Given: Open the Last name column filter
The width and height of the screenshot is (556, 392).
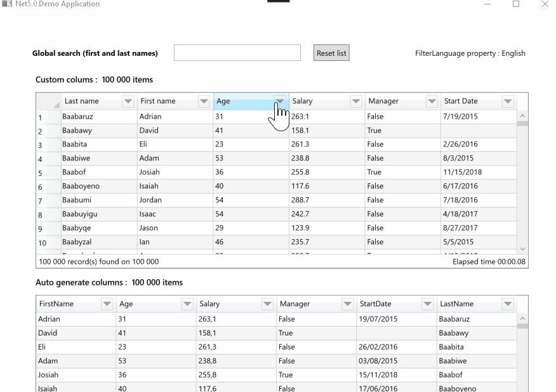Looking at the screenshot, I should 128,101.
